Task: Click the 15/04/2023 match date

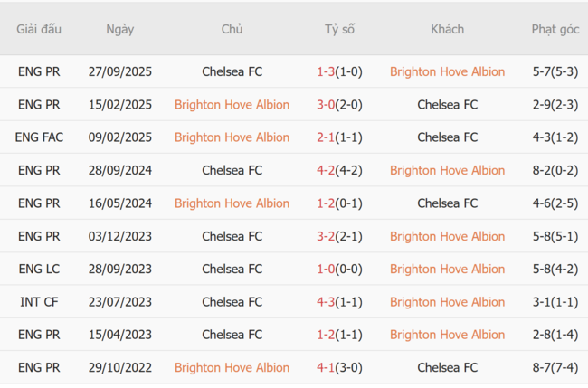Action: coord(119,335)
